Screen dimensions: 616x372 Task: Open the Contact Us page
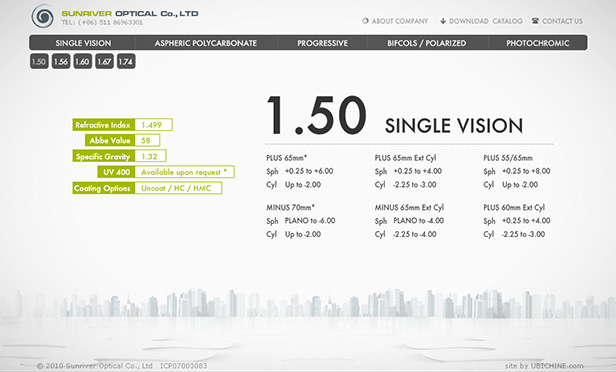(562, 21)
